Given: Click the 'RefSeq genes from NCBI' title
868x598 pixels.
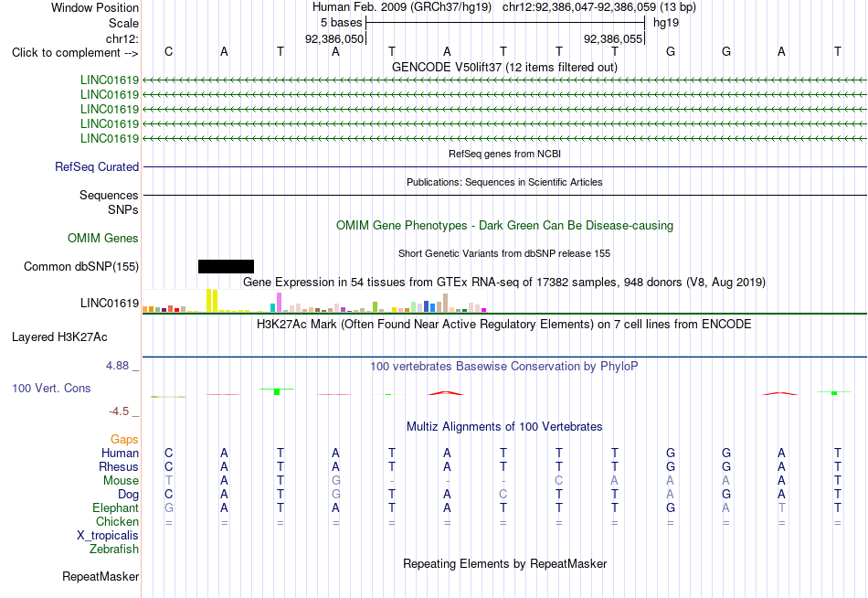Looking at the screenshot, I should point(505,154).
